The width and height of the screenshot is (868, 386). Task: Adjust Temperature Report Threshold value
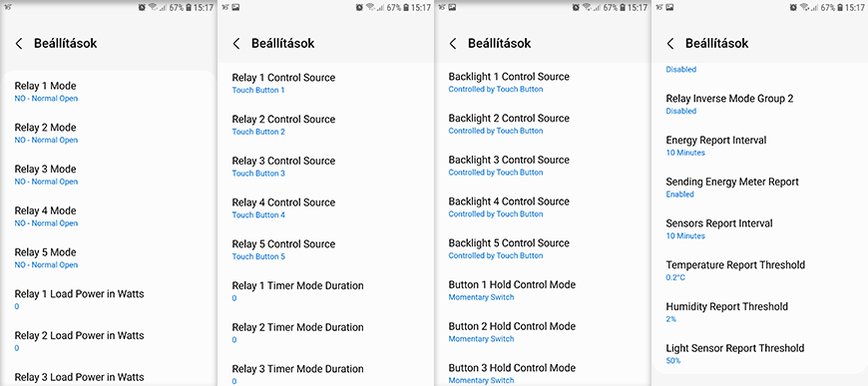click(x=759, y=270)
